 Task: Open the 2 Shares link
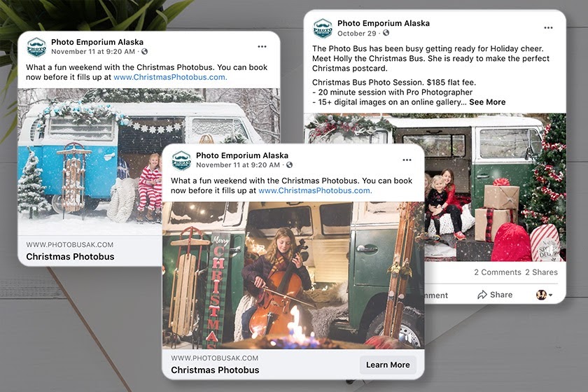coord(541,272)
